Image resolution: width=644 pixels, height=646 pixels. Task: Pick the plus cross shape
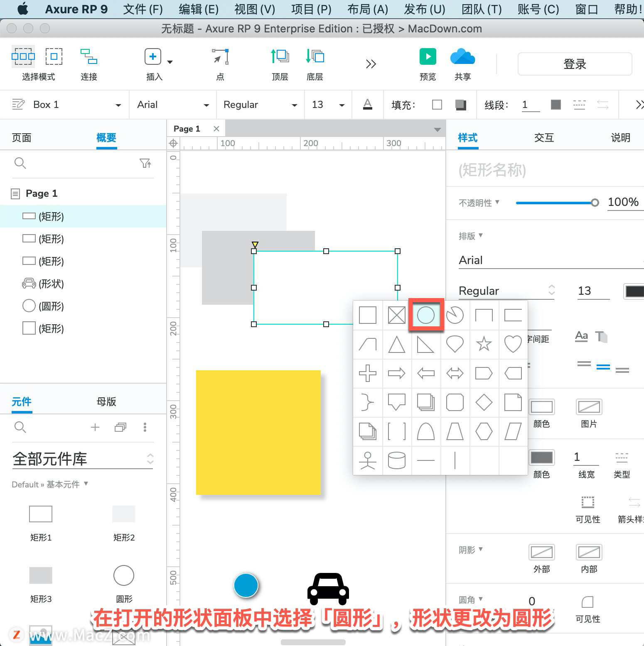pyautogui.click(x=368, y=373)
